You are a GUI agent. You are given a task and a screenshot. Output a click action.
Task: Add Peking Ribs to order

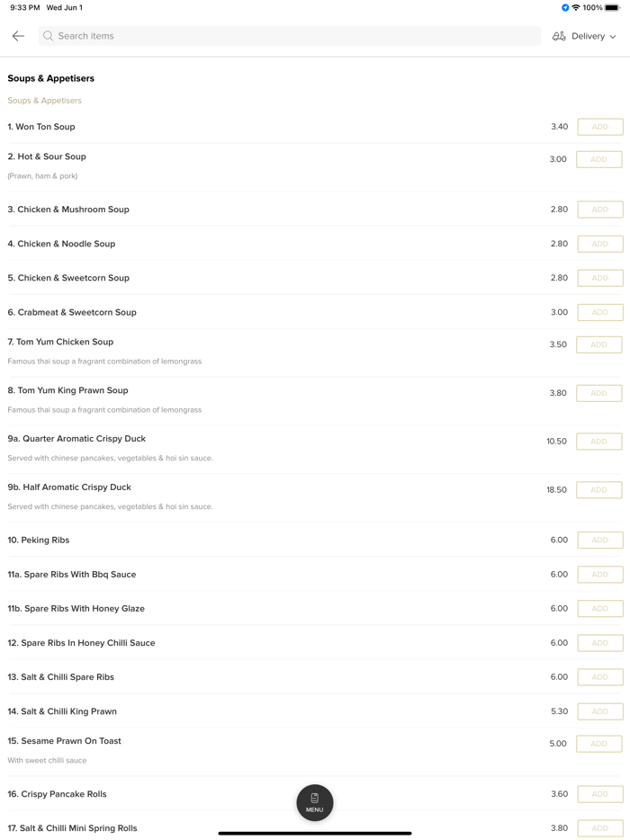tap(599, 541)
